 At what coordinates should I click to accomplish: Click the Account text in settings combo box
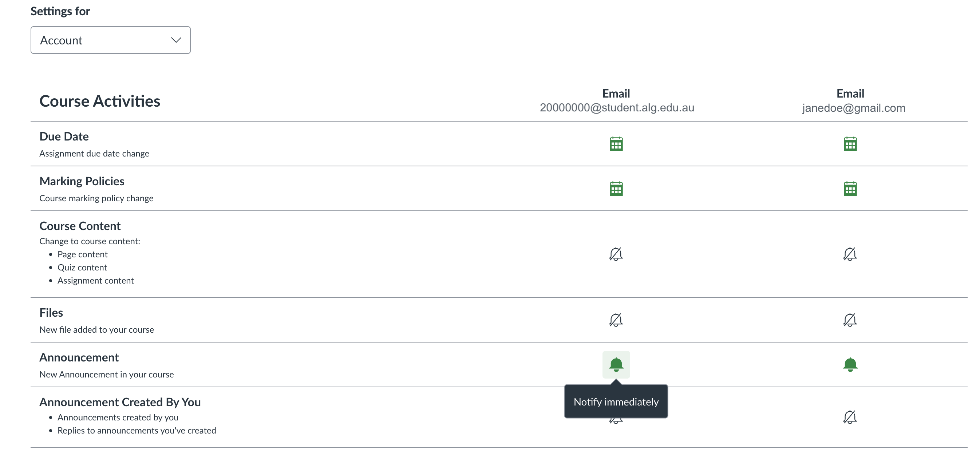coord(61,40)
